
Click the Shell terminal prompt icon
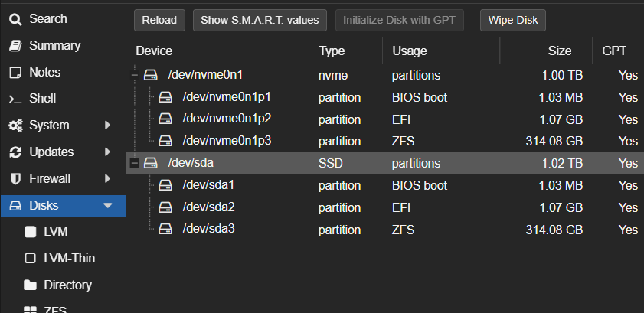(x=15, y=99)
